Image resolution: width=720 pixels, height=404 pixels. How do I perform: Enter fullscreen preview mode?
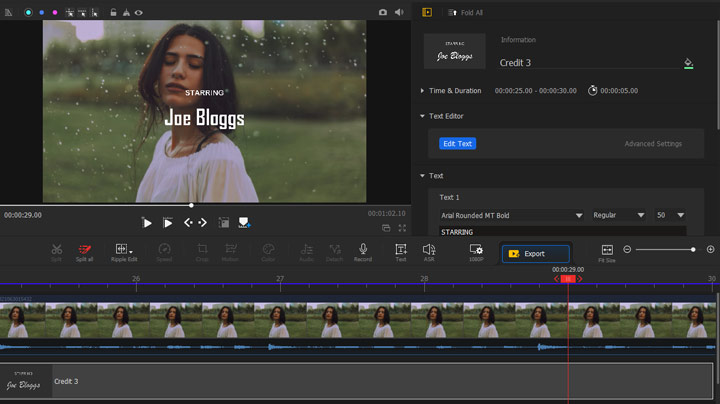403,228
